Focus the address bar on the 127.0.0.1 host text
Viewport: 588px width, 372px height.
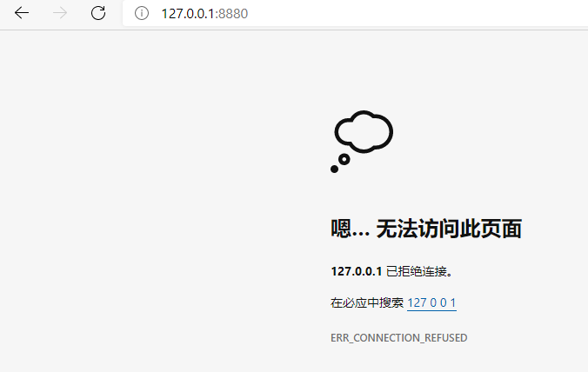tap(188, 14)
